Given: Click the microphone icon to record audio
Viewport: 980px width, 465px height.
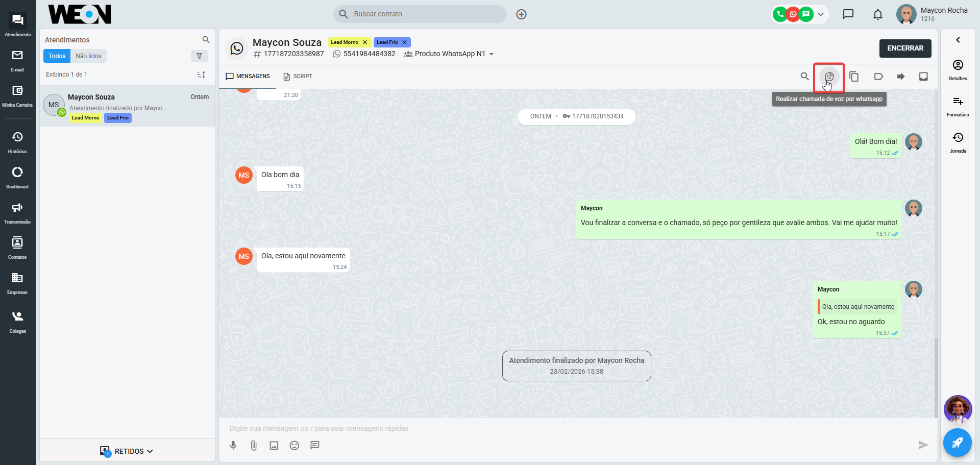Looking at the screenshot, I should click(233, 446).
